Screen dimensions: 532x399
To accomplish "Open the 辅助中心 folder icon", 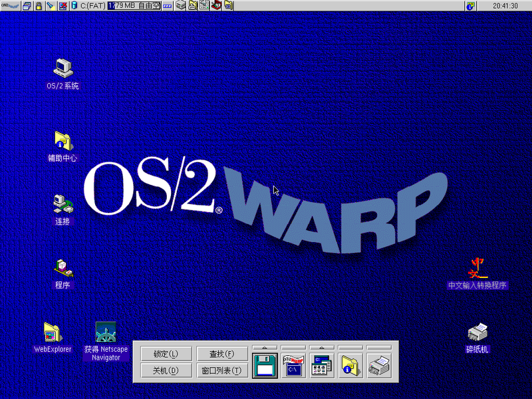I will (x=63, y=141).
